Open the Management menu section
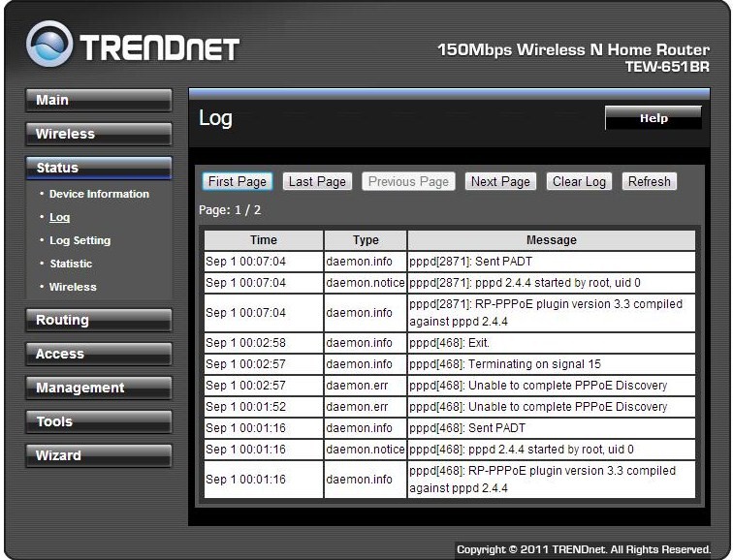This screenshot has height=560, width=733. pyautogui.click(x=98, y=388)
